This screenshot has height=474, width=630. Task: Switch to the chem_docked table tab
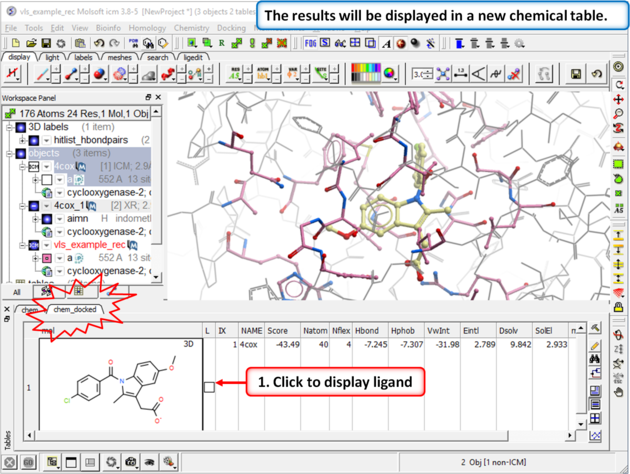pos(74,310)
